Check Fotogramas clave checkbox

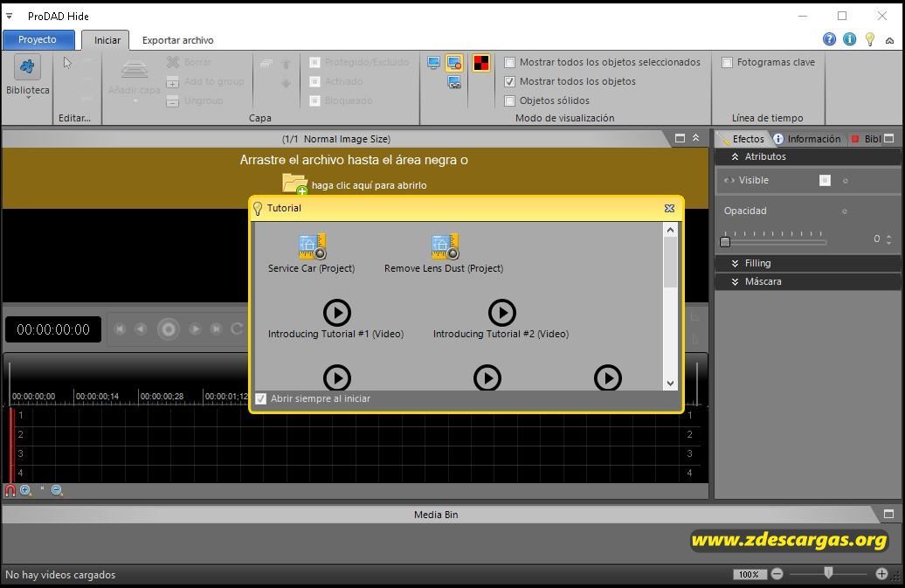pos(727,62)
